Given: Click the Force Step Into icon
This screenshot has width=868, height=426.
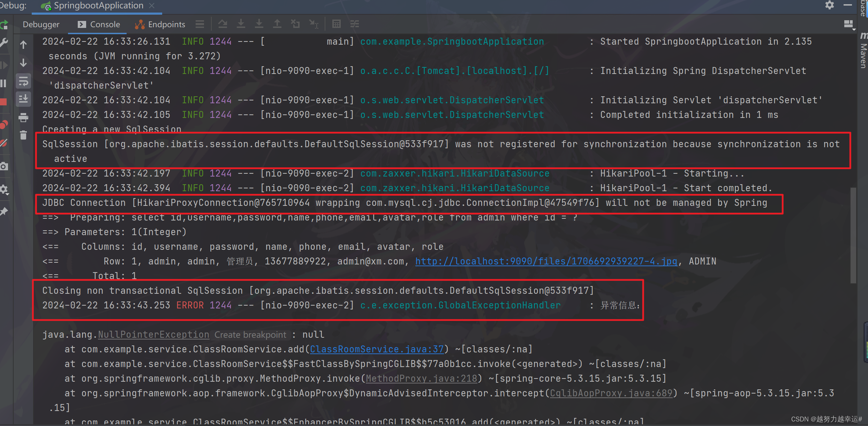Looking at the screenshot, I should [259, 24].
